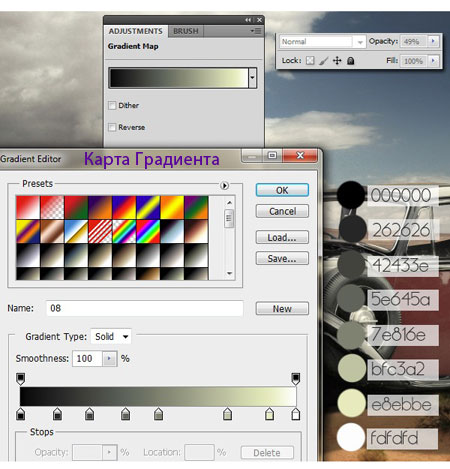
Task: Switch to the BRUSH tab
Action: [x=186, y=31]
